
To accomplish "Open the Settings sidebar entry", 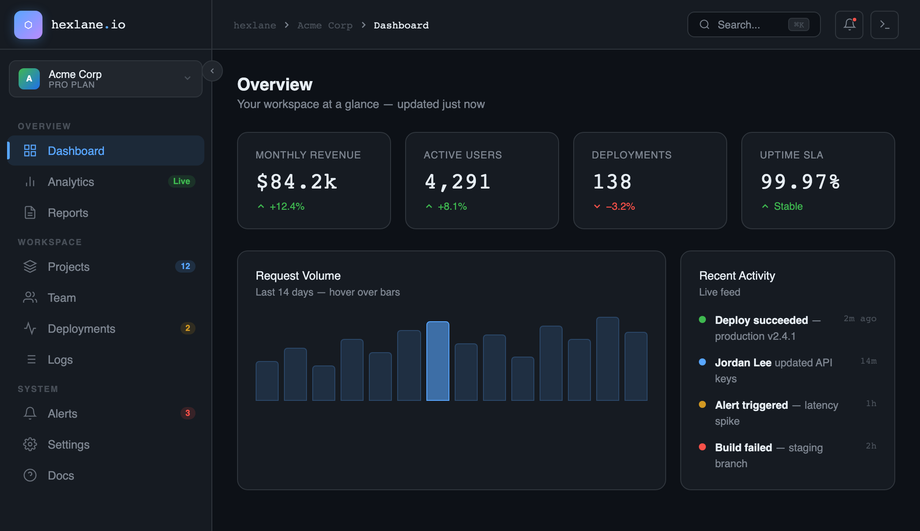I will [106, 444].
